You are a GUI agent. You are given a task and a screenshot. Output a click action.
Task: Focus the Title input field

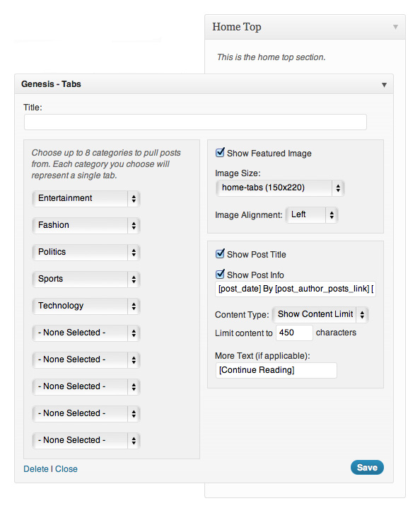click(x=195, y=122)
